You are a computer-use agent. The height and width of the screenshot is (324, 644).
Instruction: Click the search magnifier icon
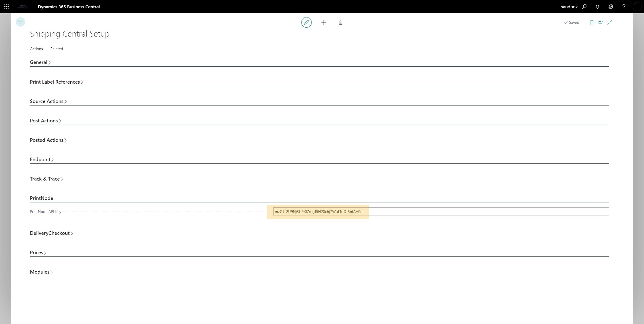click(x=584, y=7)
